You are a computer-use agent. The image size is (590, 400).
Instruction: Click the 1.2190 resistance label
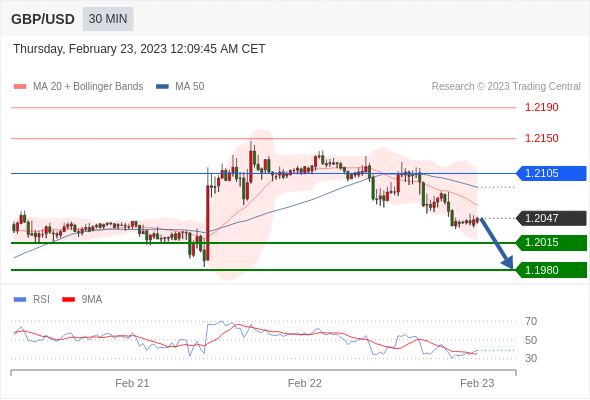click(x=542, y=108)
